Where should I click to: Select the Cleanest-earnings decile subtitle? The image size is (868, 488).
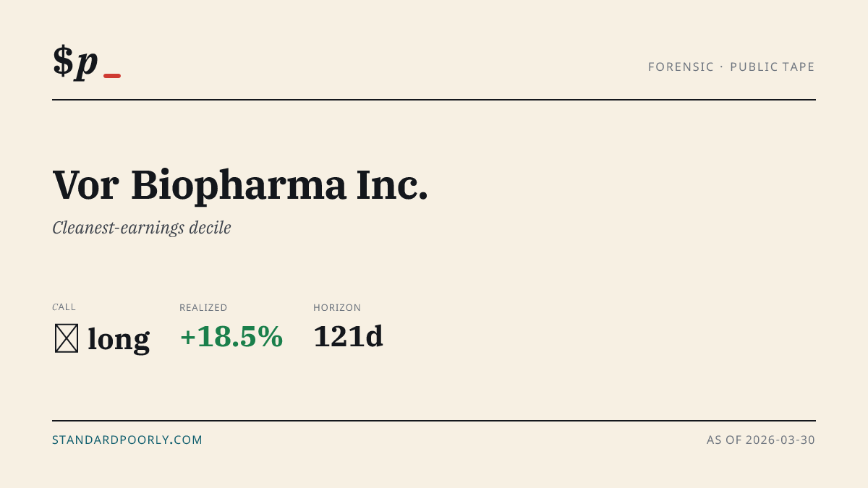[142, 228]
